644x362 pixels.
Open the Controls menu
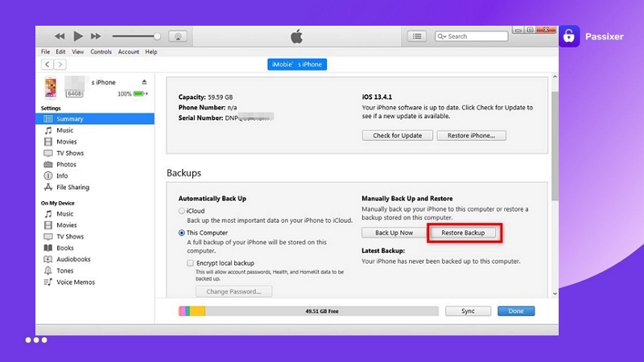point(101,51)
